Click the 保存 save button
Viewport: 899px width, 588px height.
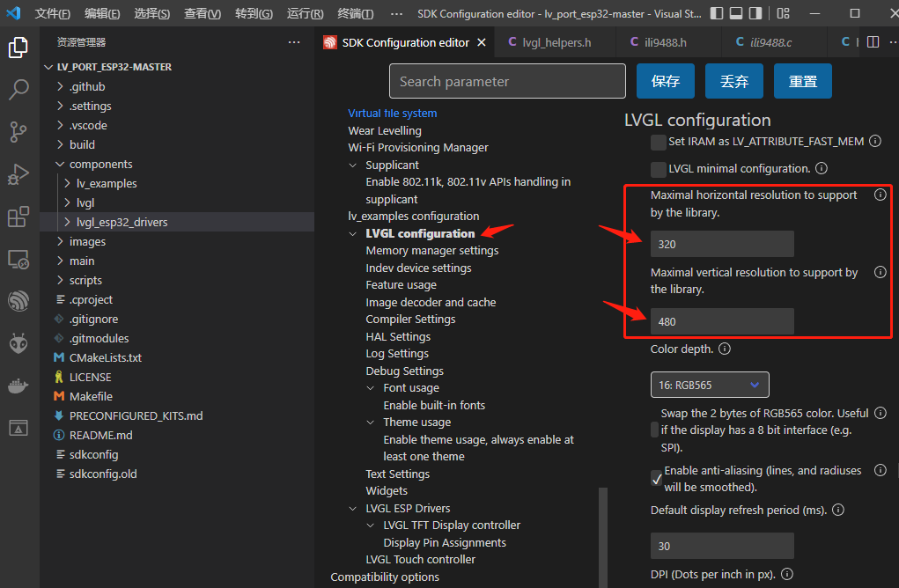[x=666, y=81]
